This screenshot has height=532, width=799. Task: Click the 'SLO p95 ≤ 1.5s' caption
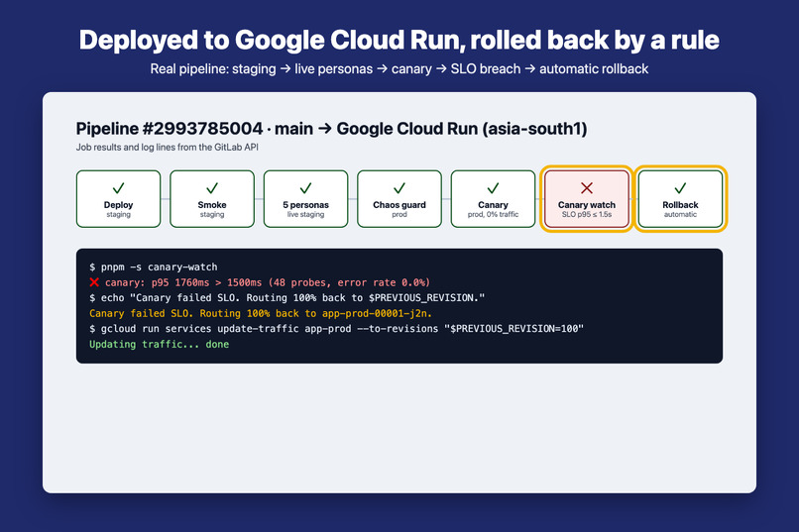[x=587, y=214]
